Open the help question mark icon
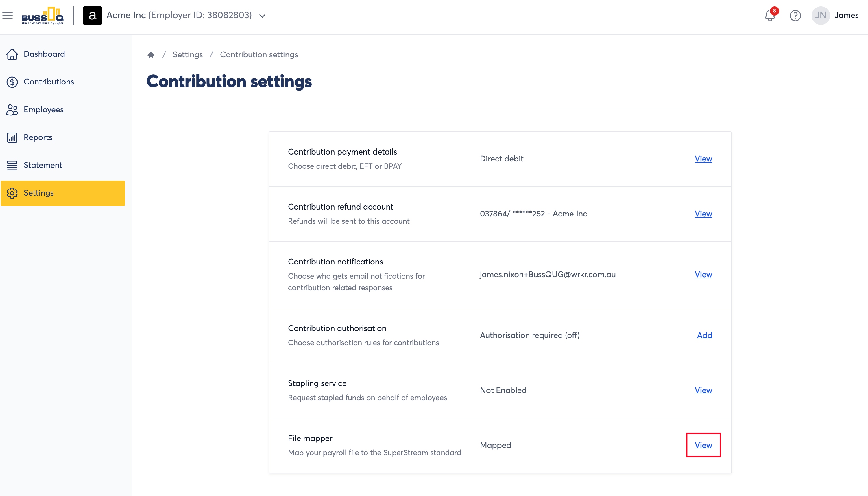The height and width of the screenshot is (496, 868). tap(795, 16)
